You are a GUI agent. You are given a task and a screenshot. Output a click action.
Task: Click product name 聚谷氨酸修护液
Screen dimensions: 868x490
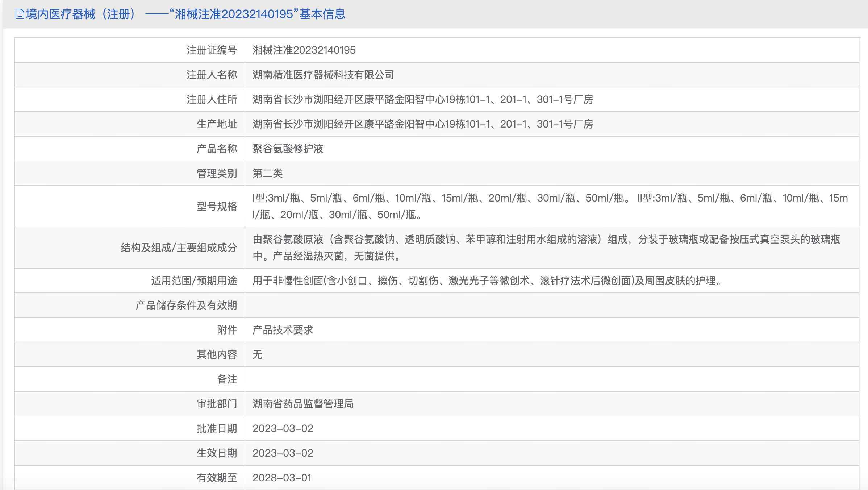288,149
